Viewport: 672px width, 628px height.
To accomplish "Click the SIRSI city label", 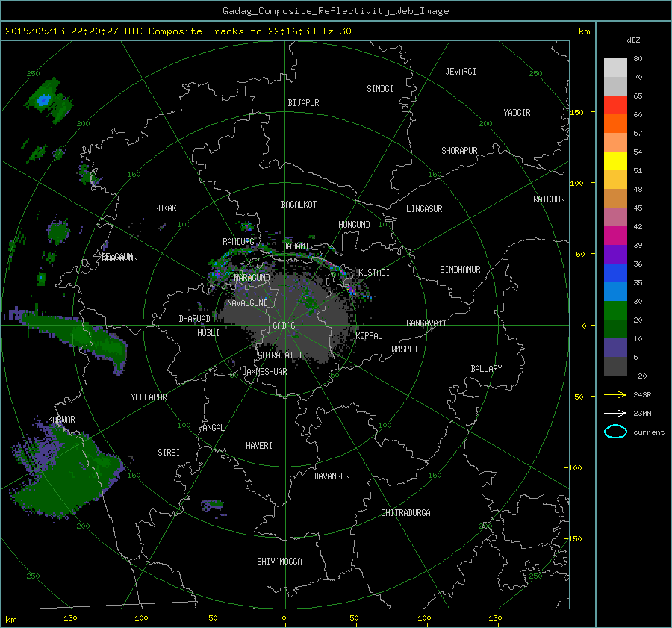I will pos(169,453).
